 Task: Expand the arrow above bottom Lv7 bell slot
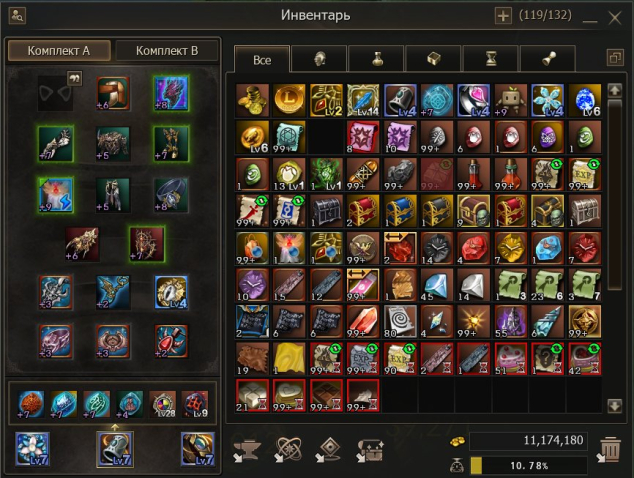[x=115, y=427]
